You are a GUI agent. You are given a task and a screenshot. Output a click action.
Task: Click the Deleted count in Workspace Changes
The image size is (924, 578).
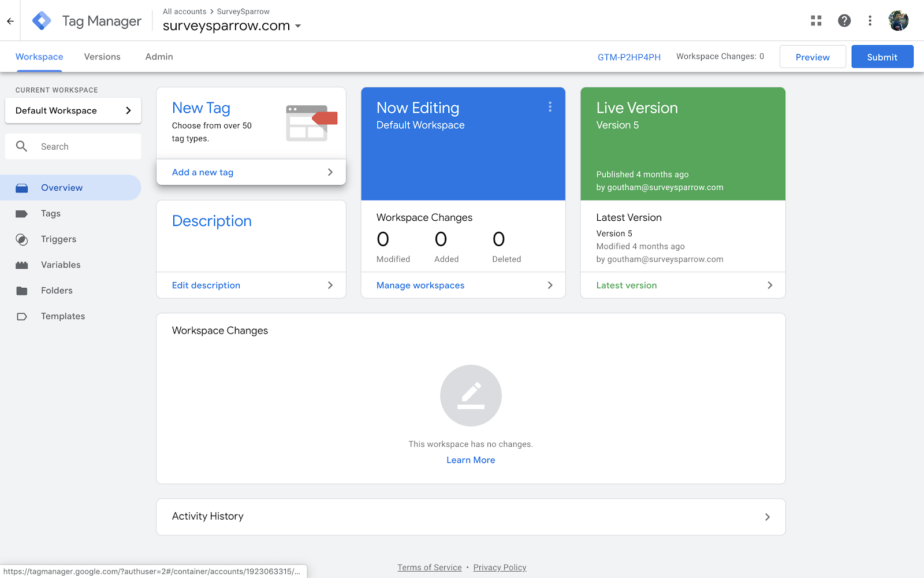(x=499, y=239)
